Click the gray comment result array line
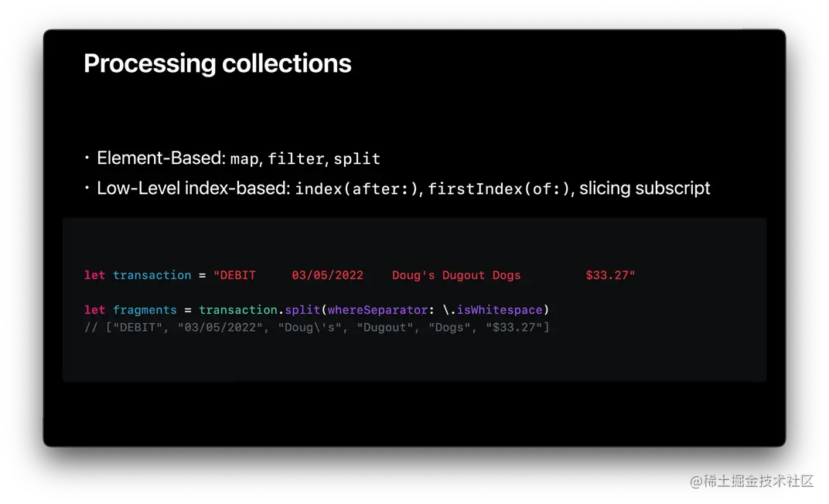Image resolution: width=829 pixels, height=504 pixels. (317, 328)
